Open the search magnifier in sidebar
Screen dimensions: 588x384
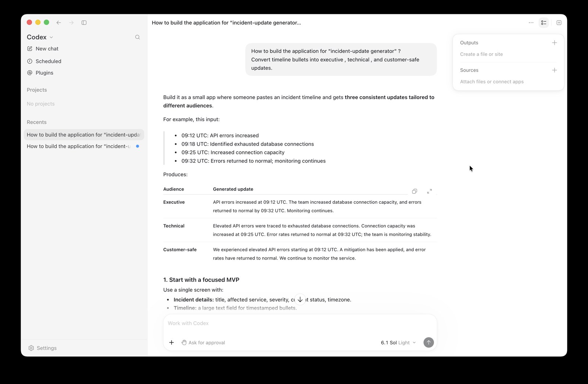137,37
